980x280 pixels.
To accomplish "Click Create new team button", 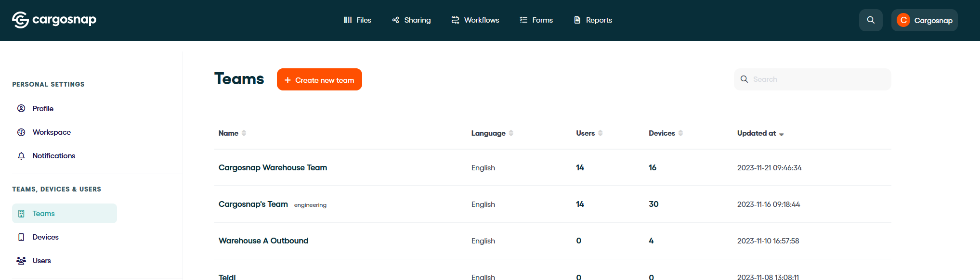I will [319, 79].
